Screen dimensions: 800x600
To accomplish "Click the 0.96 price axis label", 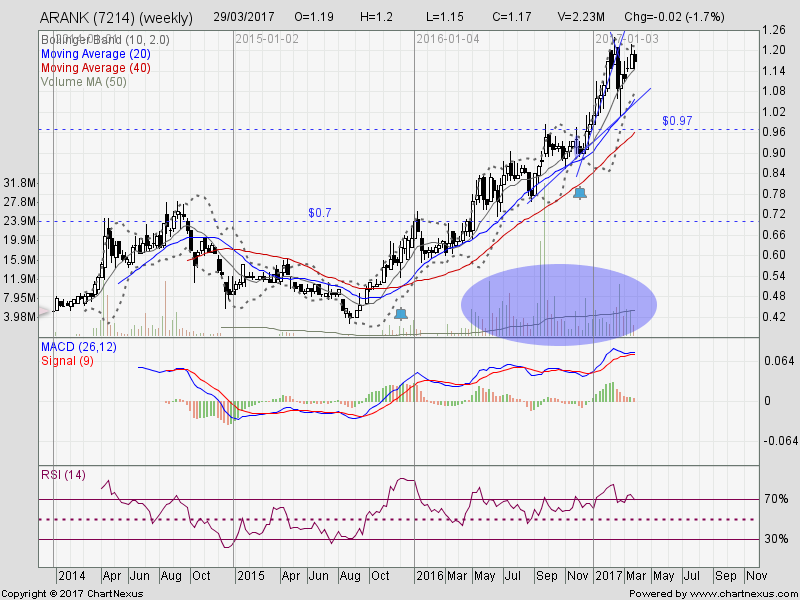I will [x=773, y=132].
